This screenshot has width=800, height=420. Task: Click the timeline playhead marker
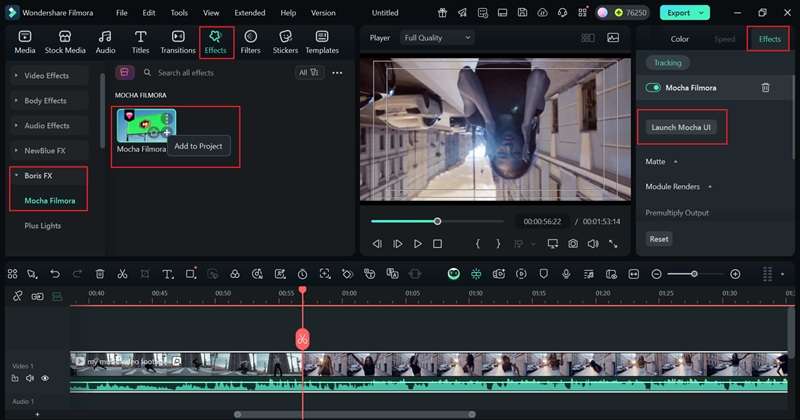click(x=303, y=290)
